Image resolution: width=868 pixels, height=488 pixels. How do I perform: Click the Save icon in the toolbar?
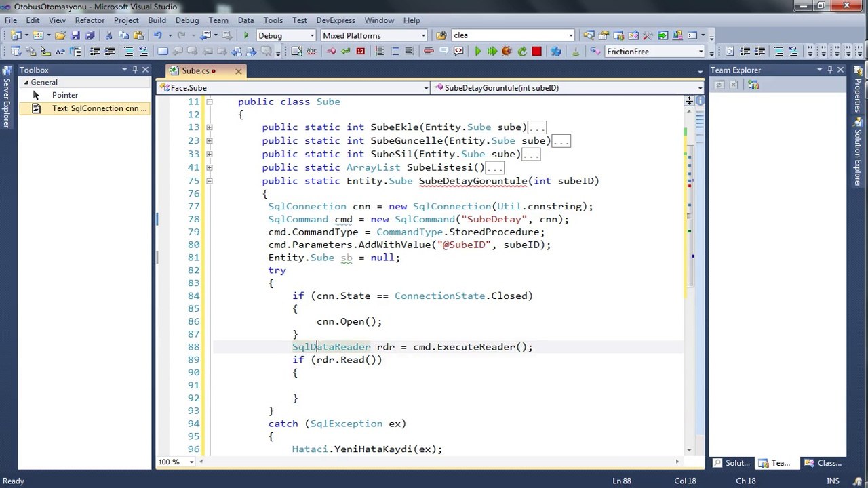coord(75,35)
